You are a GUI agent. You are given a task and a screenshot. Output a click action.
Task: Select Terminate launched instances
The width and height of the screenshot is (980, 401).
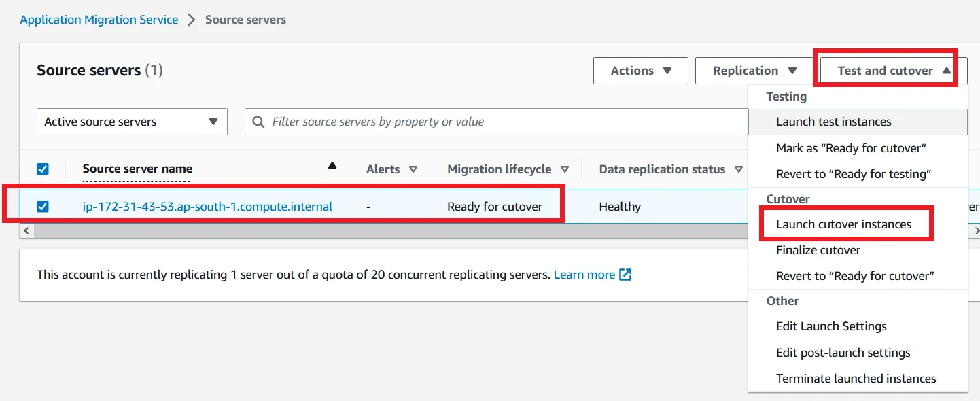point(858,379)
